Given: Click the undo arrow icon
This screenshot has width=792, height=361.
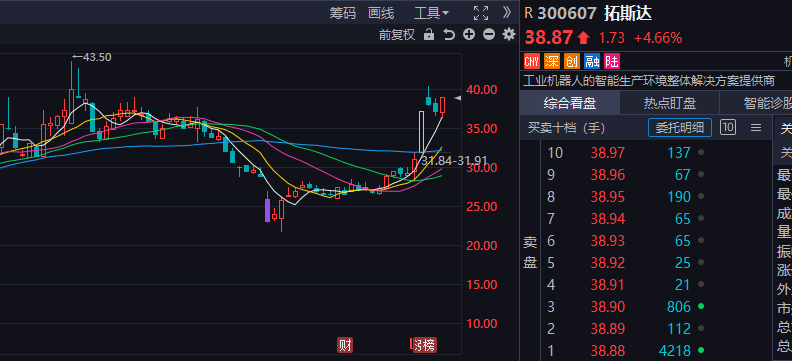Looking at the screenshot, I should pyautogui.click(x=449, y=35).
